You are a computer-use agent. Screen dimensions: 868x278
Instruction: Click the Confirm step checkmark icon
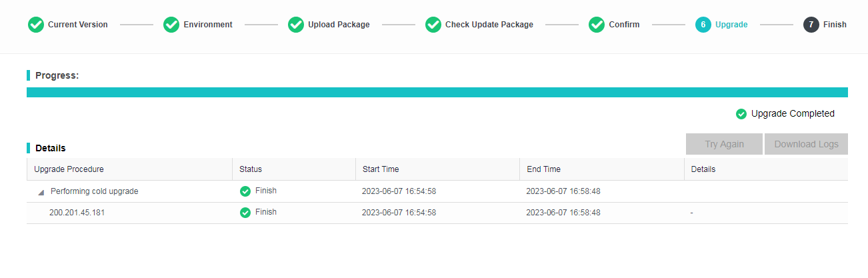pos(597,25)
